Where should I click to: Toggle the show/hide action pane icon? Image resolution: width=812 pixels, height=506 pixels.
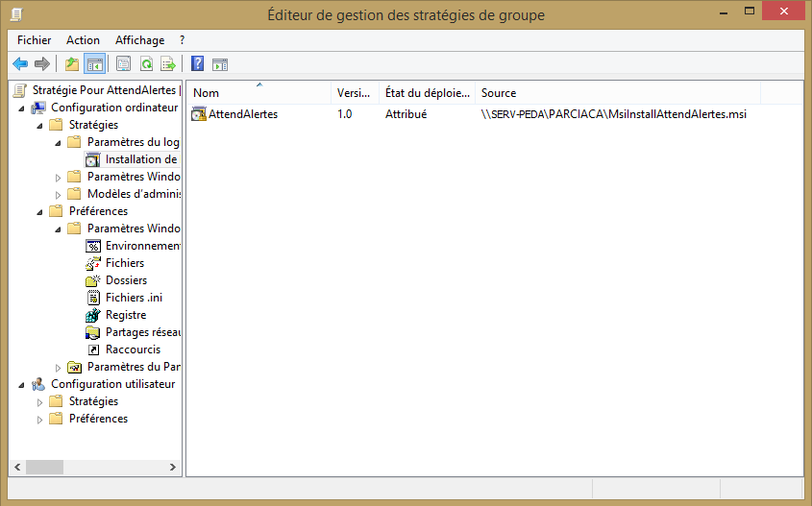point(220,64)
